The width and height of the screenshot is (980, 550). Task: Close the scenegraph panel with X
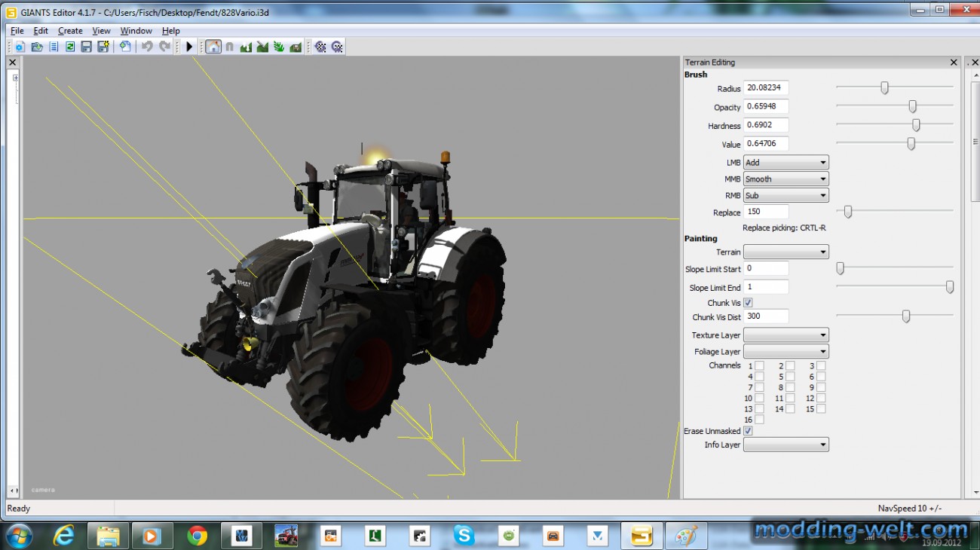[x=13, y=63]
